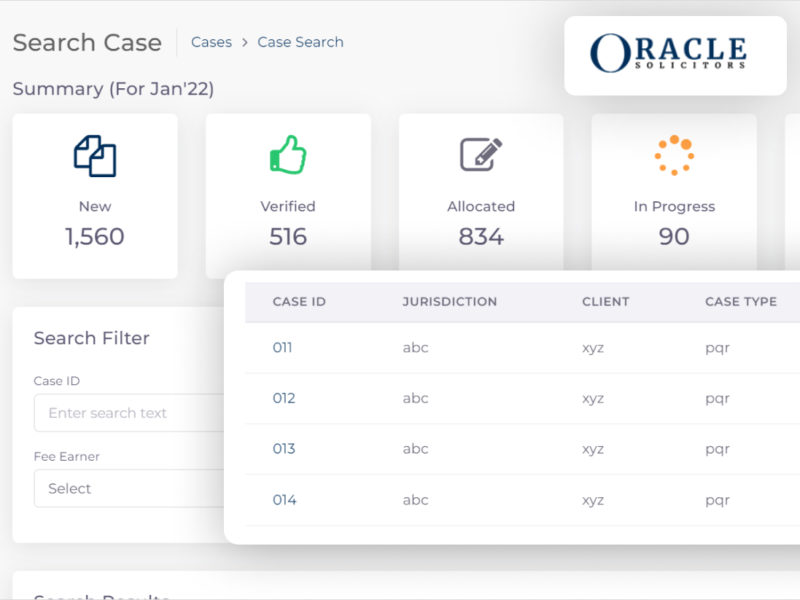This screenshot has height=600, width=800.
Task: Open case 012 from the table
Action: click(x=283, y=398)
